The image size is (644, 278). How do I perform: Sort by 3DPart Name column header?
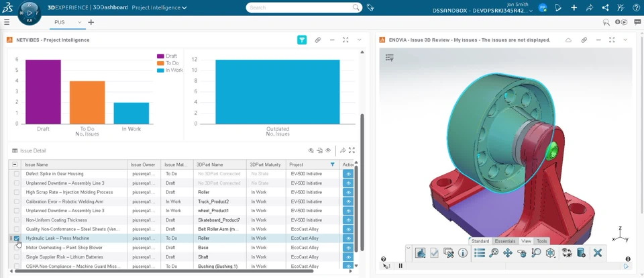[x=210, y=165]
